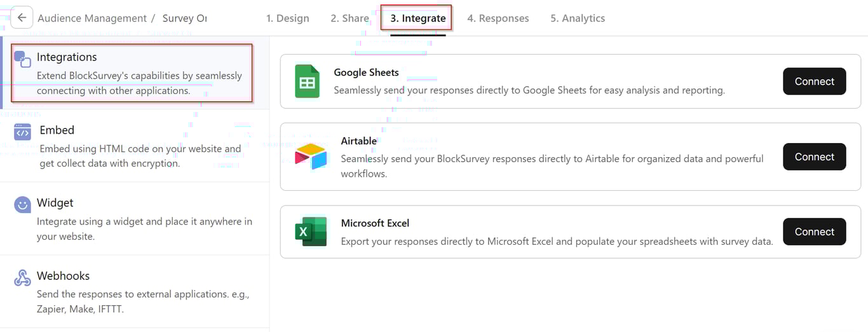This screenshot has height=332, width=868.
Task: Switch to the 2. Share tab
Action: pos(349,18)
